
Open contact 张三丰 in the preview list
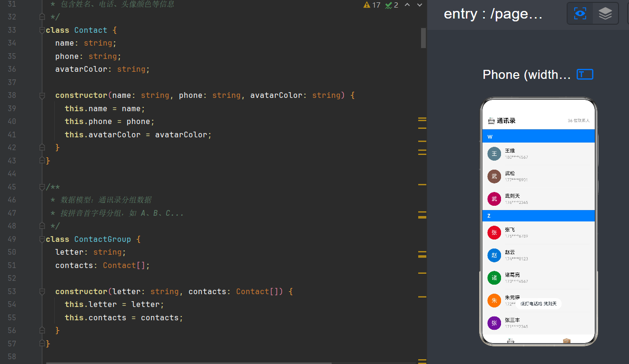(539, 323)
